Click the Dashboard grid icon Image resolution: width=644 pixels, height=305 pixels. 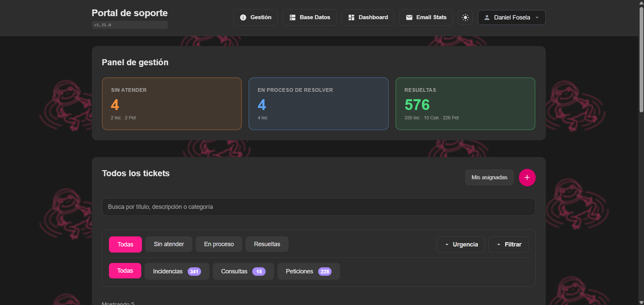(x=351, y=17)
